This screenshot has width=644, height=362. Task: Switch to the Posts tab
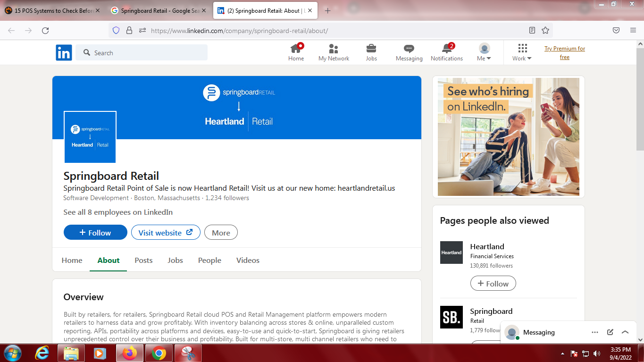[x=143, y=260]
